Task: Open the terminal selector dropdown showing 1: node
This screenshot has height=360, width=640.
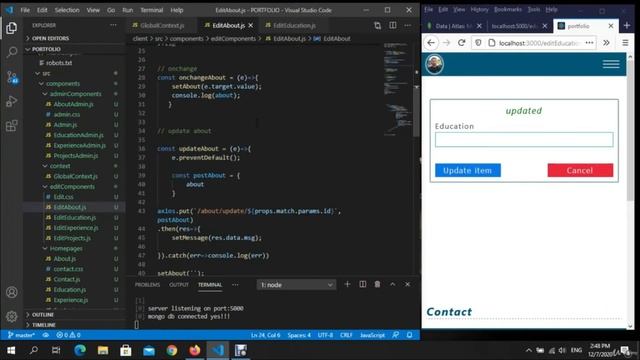Action: click(x=296, y=285)
